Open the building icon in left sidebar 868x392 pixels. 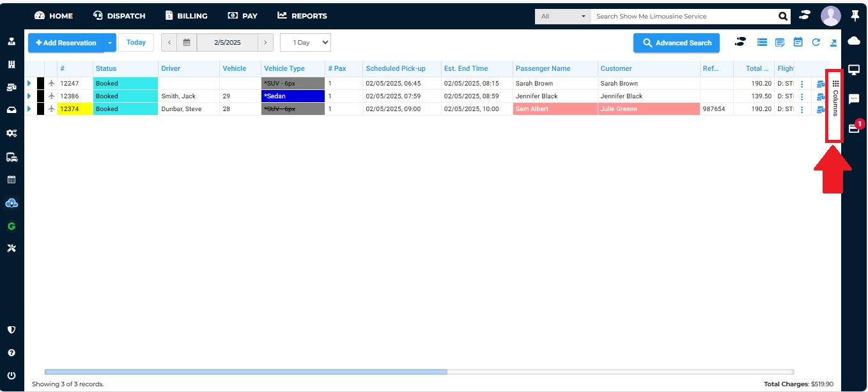pyautogui.click(x=12, y=64)
